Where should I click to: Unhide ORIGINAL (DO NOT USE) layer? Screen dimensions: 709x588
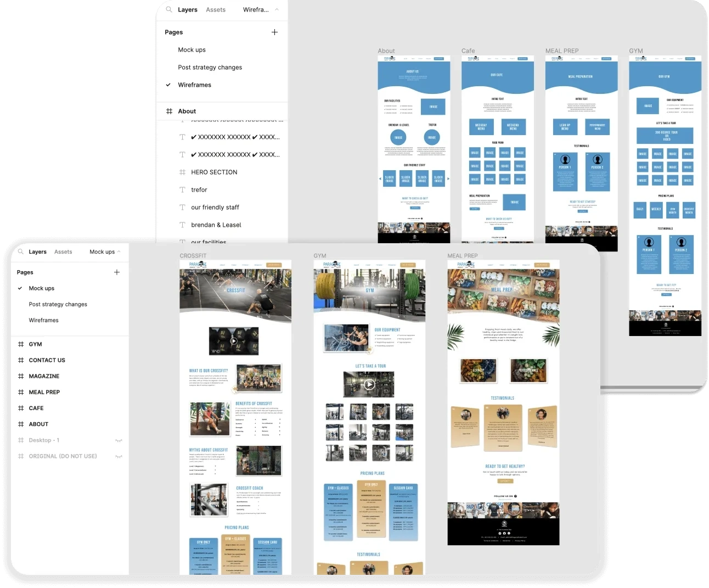pos(119,456)
